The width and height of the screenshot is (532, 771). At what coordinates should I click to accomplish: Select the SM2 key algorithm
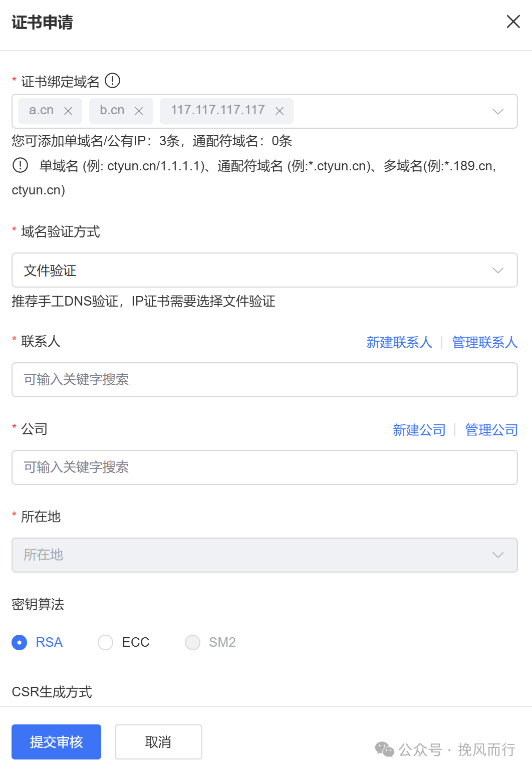coord(193,642)
